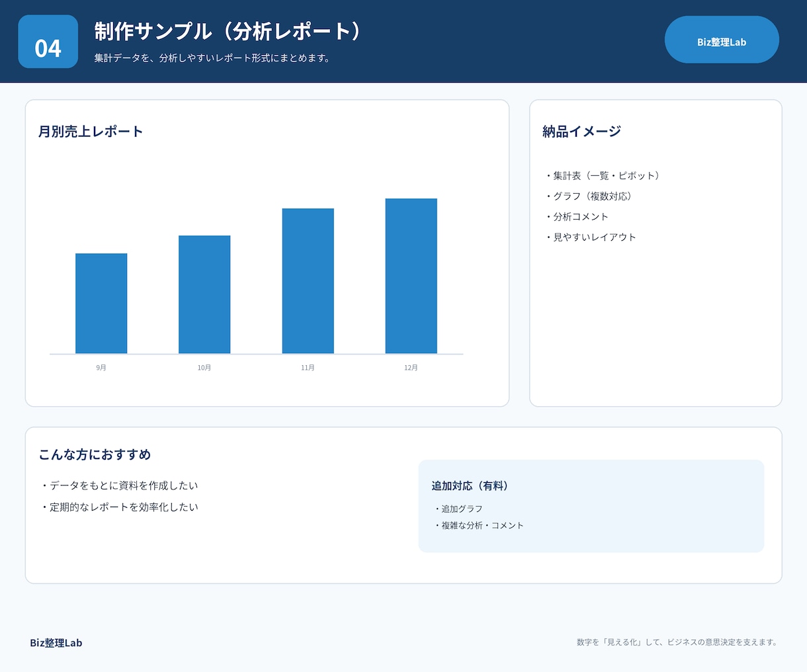This screenshot has width=807, height=672.
Task: Click the 納品イメージ heading
Action: click(582, 132)
